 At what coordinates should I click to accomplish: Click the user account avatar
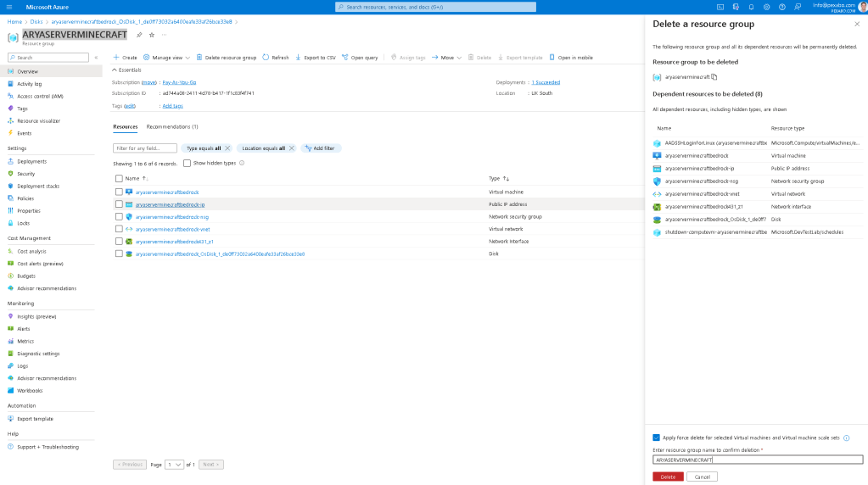pyautogui.click(x=862, y=7)
